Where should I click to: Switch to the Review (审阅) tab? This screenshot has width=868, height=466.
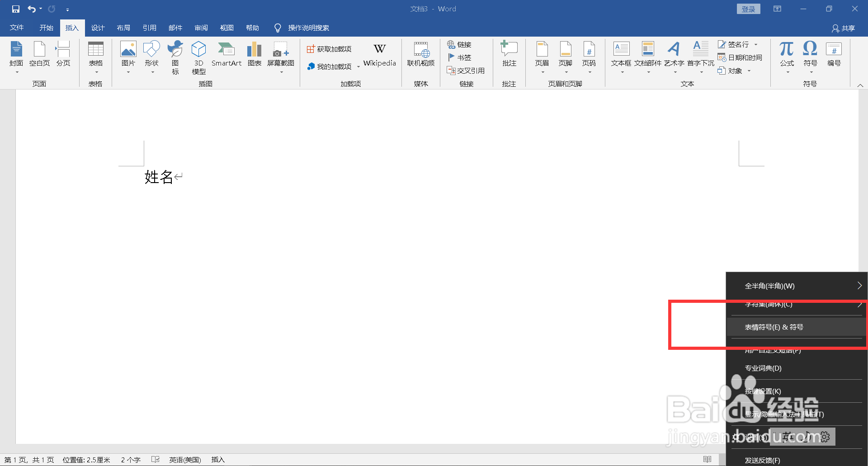coord(201,28)
